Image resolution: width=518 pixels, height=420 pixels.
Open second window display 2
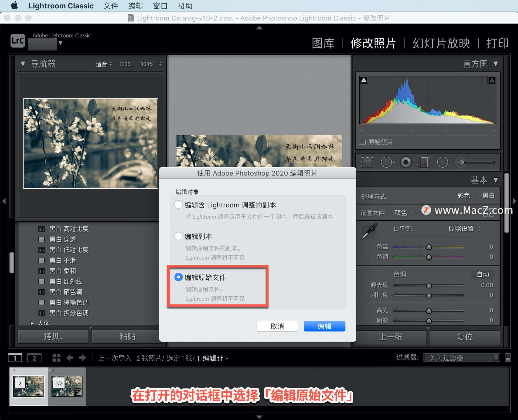click(34, 358)
